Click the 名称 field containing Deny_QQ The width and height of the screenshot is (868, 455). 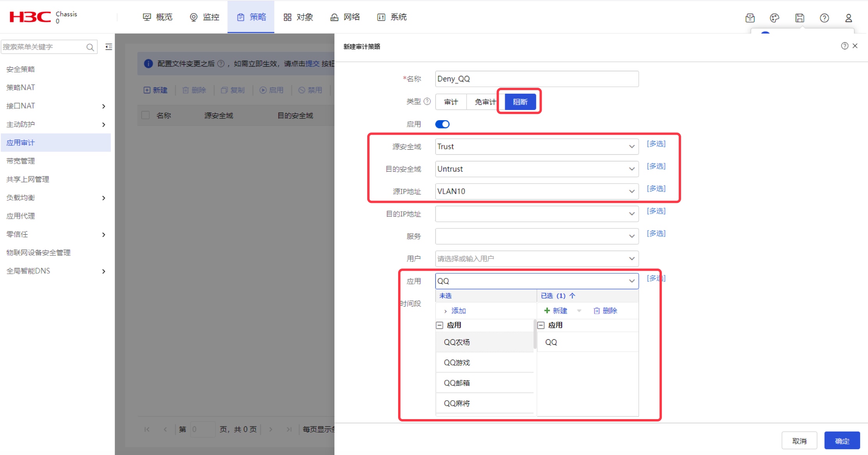click(537, 79)
